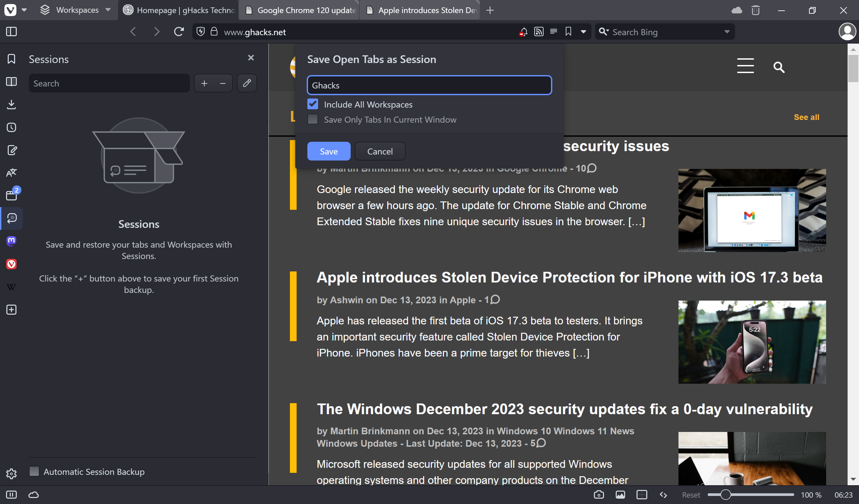This screenshot has height=504, width=859.
Task: Open the bookmark dropdown arrow in address bar
Action: pyautogui.click(x=583, y=32)
